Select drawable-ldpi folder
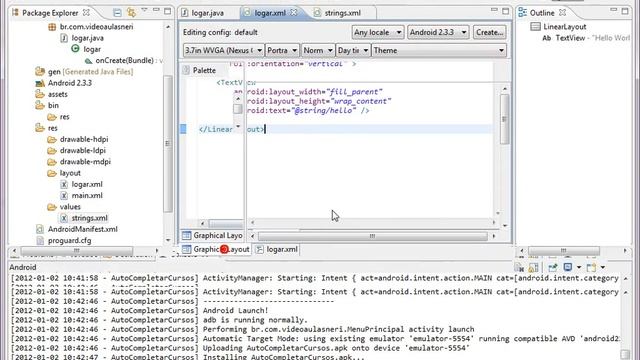Image resolution: width=640 pixels, height=360 pixels. 82,151
